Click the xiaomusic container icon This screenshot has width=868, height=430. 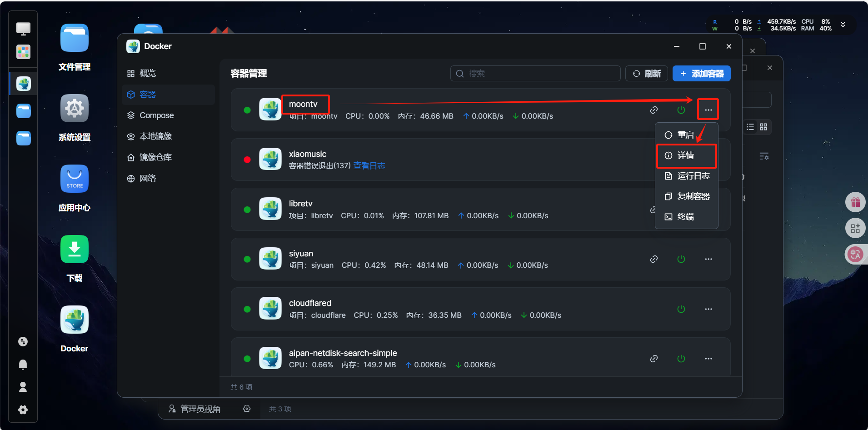(x=270, y=160)
